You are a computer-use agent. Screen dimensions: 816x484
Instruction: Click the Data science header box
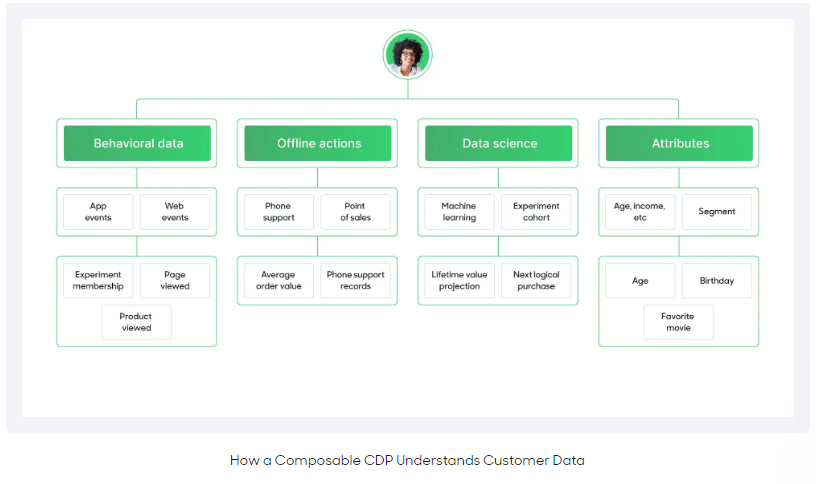(499, 143)
